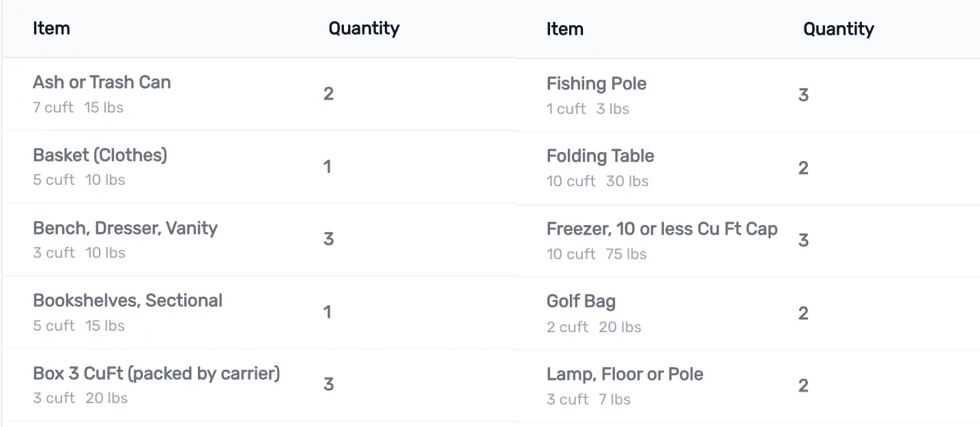Viewport: 980px width, 427px height.
Task: Select the Bookshelves, Sectional item
Action: tap(128, 301)
